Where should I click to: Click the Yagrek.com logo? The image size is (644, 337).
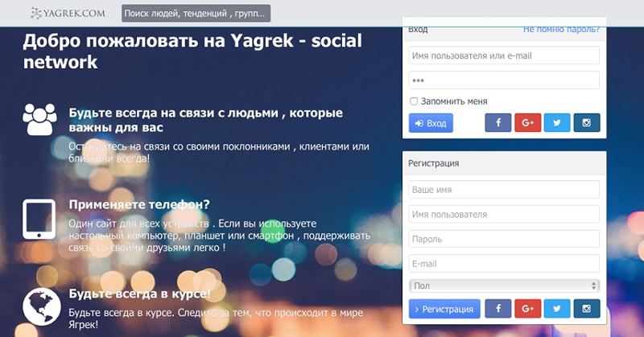[x=68, y=14]
